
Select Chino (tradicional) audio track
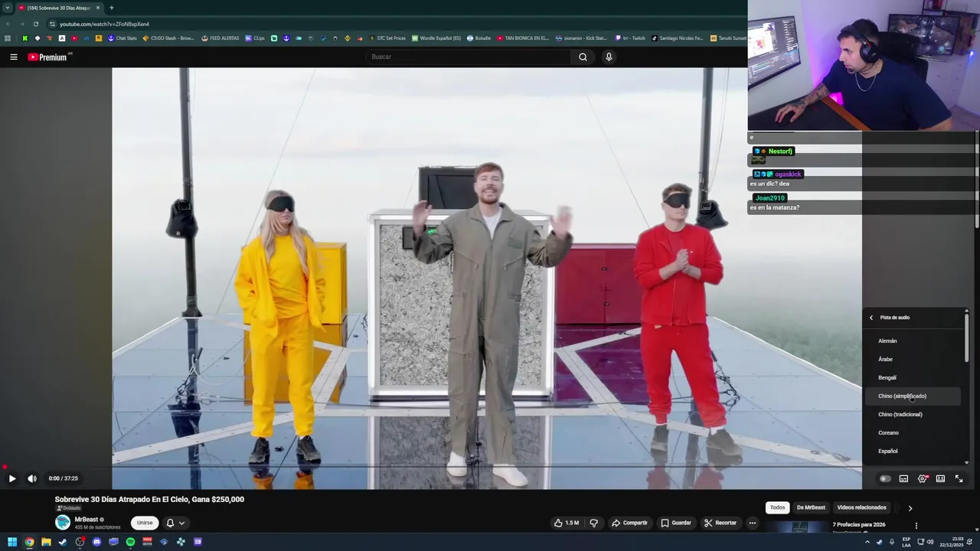[x=913, y=414]
